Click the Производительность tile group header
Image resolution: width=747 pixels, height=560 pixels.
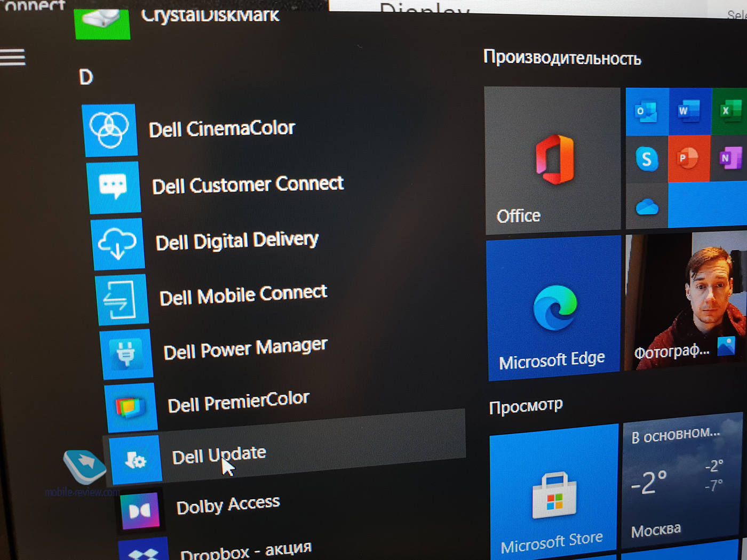point(562,58)
